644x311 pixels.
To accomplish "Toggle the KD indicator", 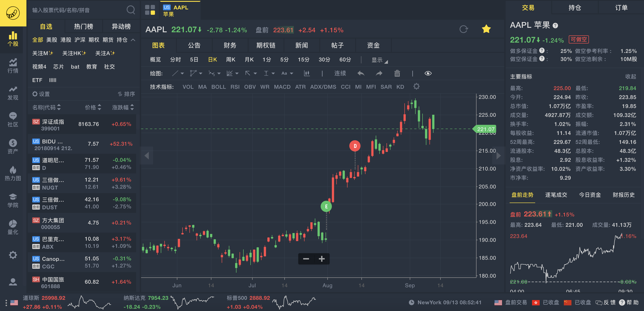I will [400, 87].
